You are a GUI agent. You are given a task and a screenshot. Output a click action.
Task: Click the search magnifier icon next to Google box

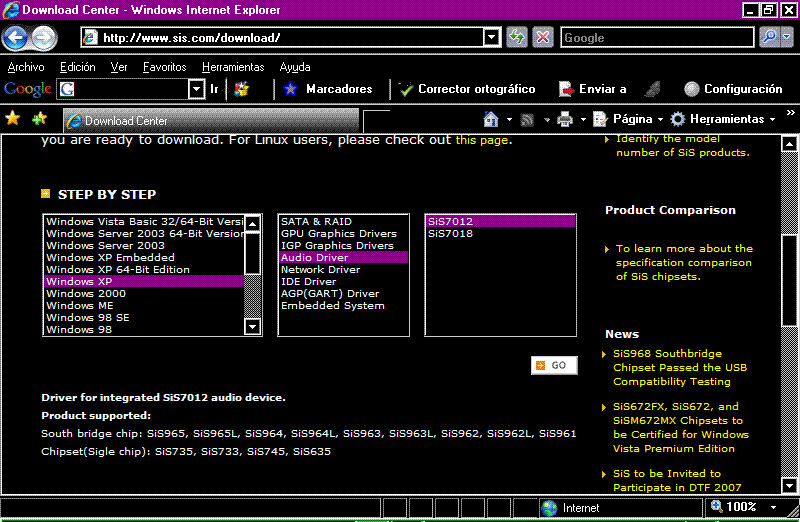tap(769, 37)
